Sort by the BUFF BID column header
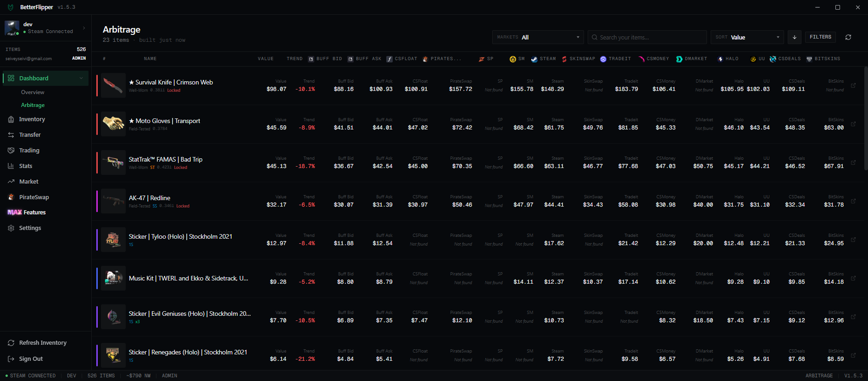 coord(325,59)
